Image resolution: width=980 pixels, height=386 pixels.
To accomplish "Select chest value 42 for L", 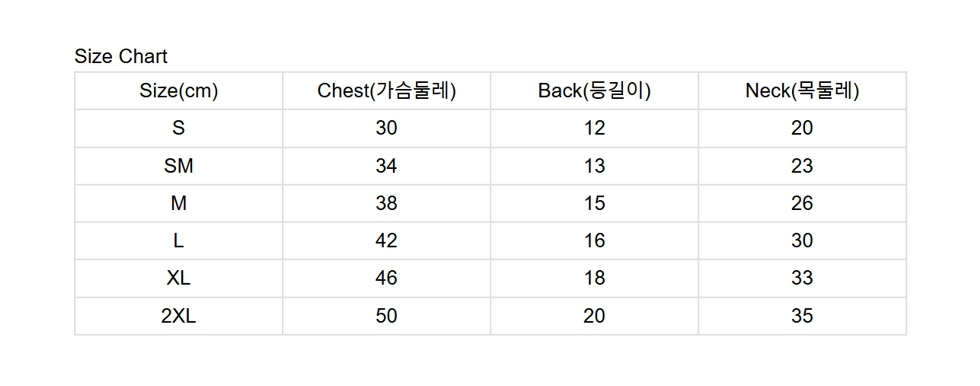I will (x=386, y=240).
